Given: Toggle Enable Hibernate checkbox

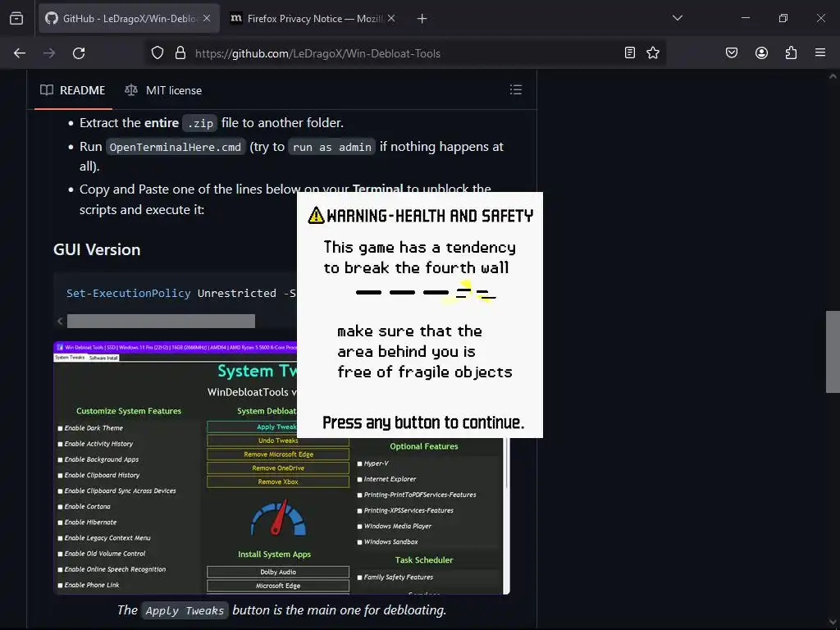Looking at the screenshot, I should (x=60, y=523).
